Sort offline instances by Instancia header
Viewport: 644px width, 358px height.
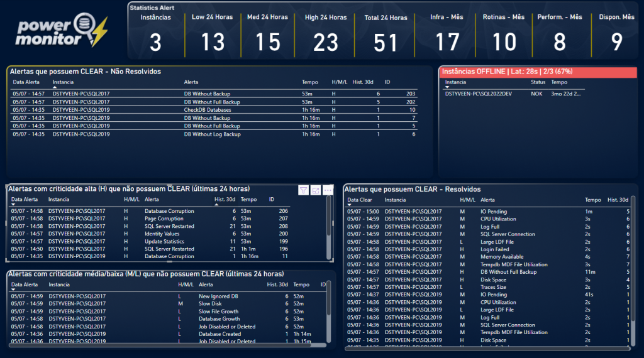tap(456, 82)
